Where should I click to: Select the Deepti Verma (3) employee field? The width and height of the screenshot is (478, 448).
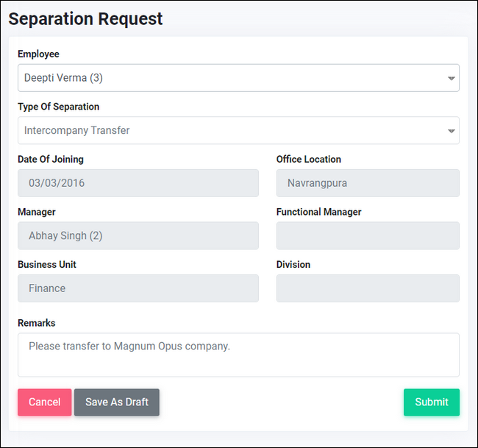pyautogui.click(x=238, y=78)
